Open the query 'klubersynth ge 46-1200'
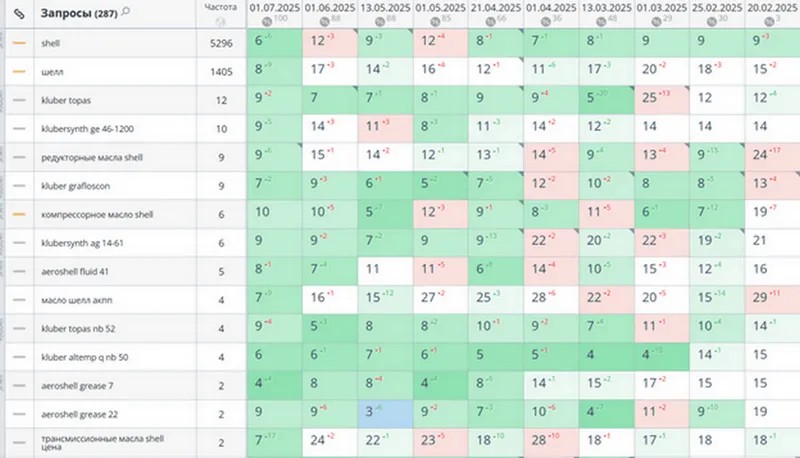The width and height of the screenshot is (800, 458). click(88, 129)
